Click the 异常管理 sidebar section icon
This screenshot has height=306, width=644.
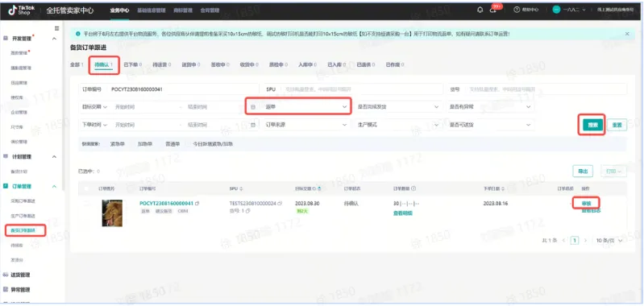6,289
